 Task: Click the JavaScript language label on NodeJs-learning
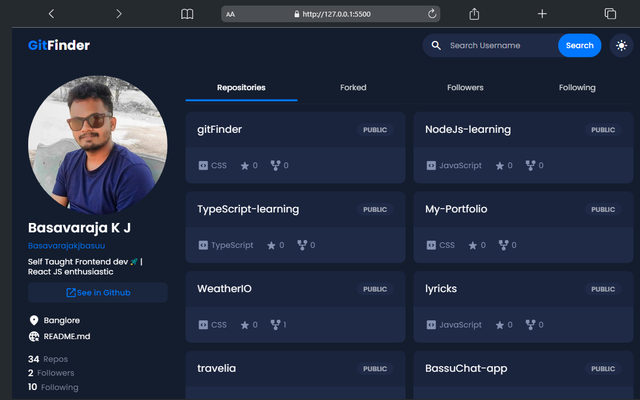[460, 165]
